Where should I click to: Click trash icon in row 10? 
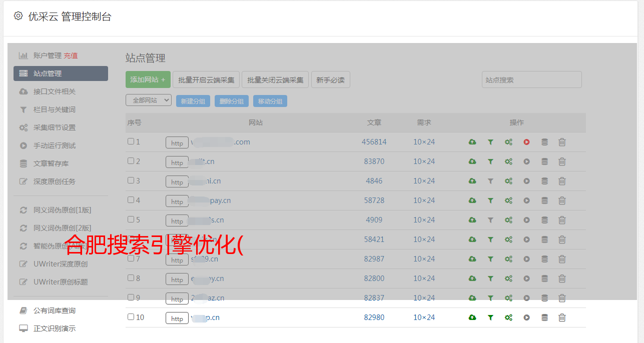coord(562,317)
